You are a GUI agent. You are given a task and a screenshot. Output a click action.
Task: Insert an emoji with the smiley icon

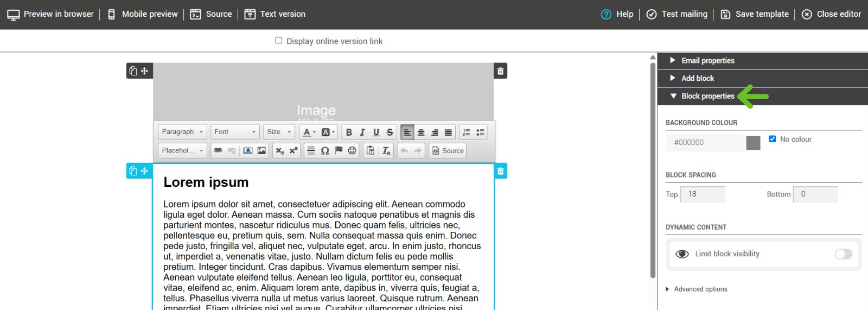pos(352,150)
